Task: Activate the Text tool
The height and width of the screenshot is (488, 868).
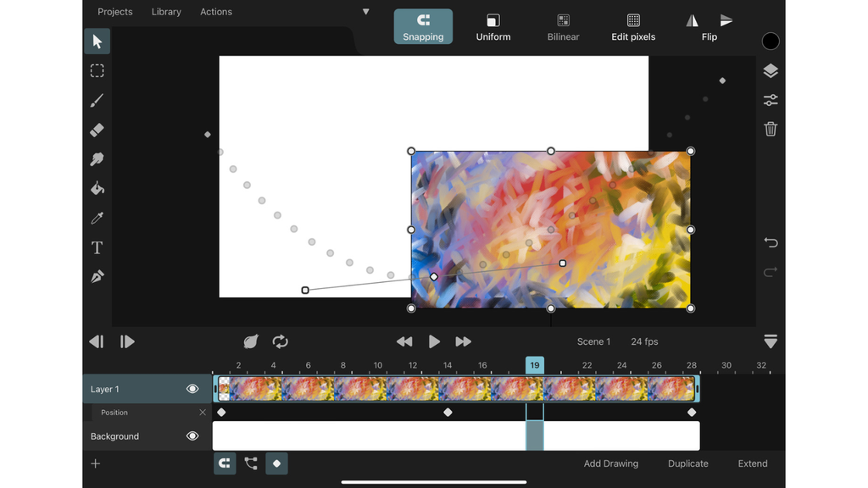Action: coord(97,247)
